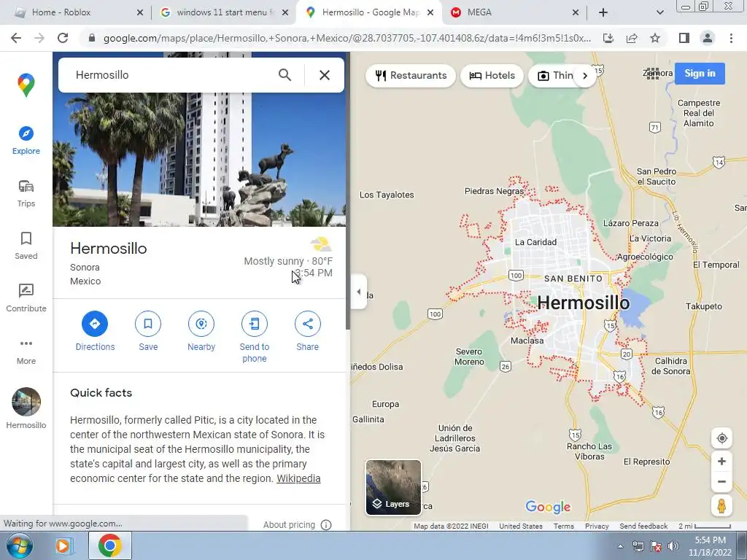This screenshot has height=560, width=747.
Task: Open the Chrome profile icon
Action: pyautogui.click(x=708, y=38)
